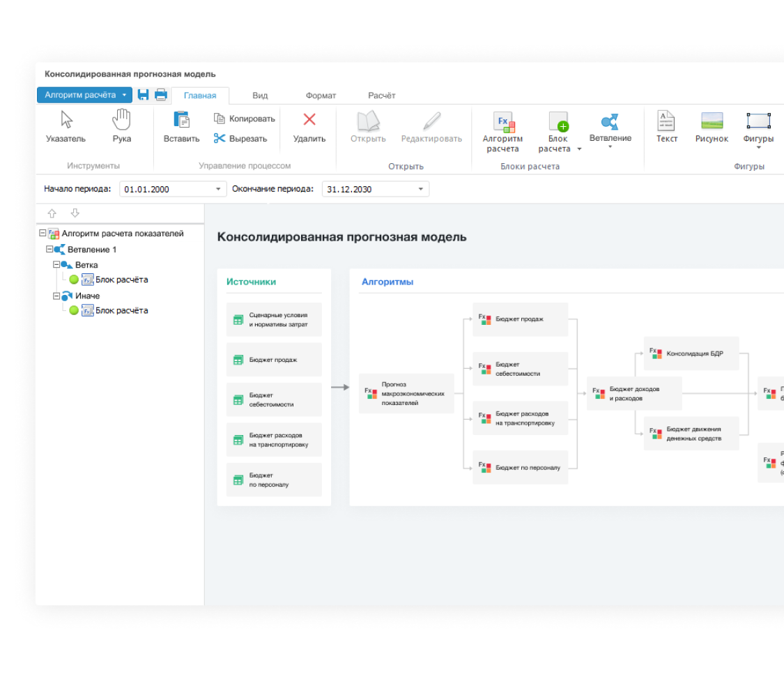Select Бюджет по персоналу source block
The width and height of the screenshot is (784, 686).
(x=274, y=480)
